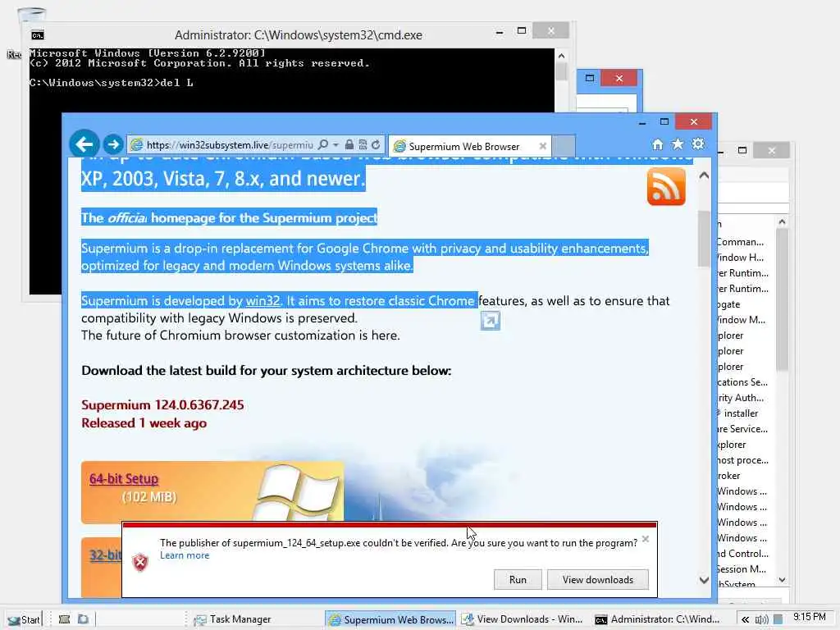This screenshot has height=630, width=840.
Task: Click the volume speaker tray icon
Action: (x=761, y=620)
